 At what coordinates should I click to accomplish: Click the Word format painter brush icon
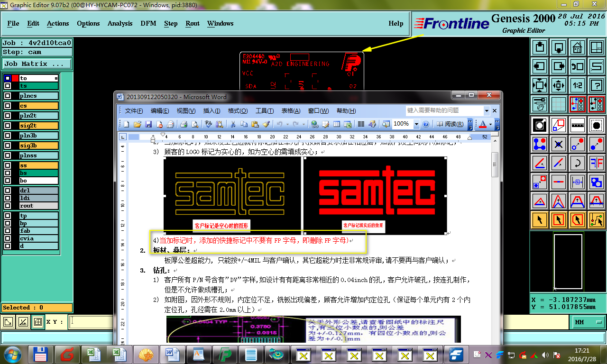[x=266, y=124]
